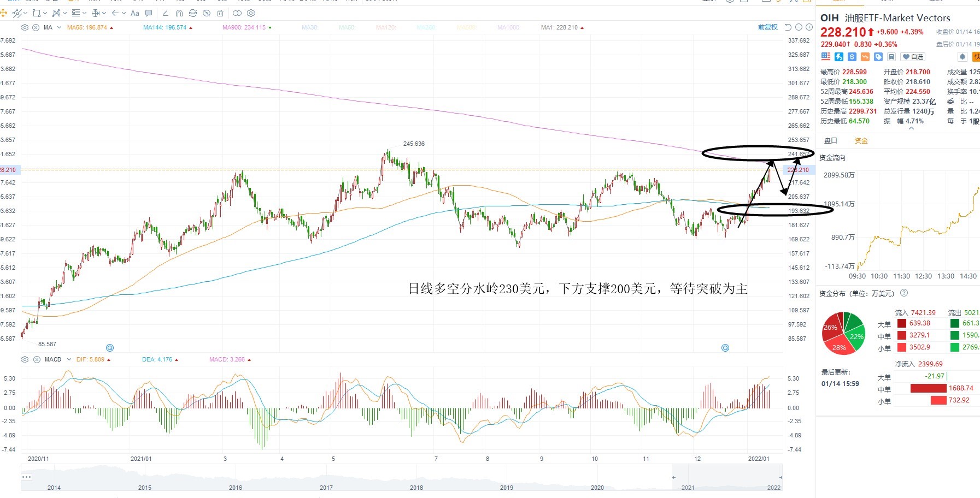Select the comment bubble annotation tool
980x498 pixels.
149,13
